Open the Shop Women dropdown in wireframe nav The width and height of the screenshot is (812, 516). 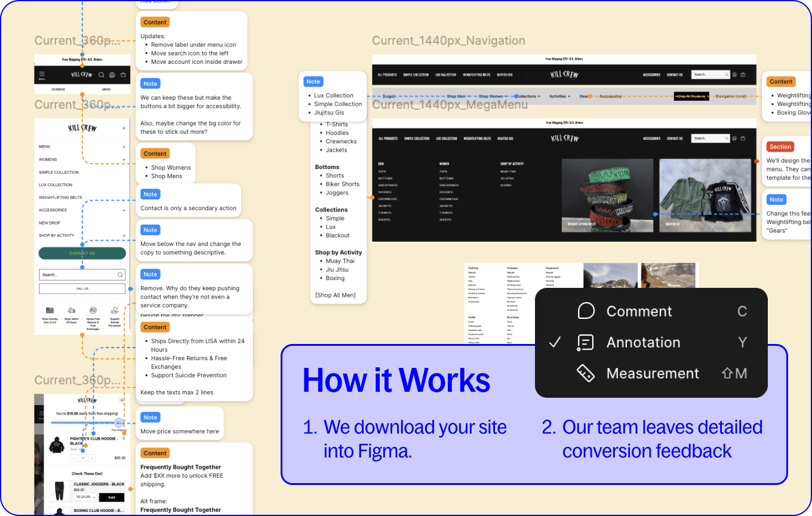pos(493,96)
